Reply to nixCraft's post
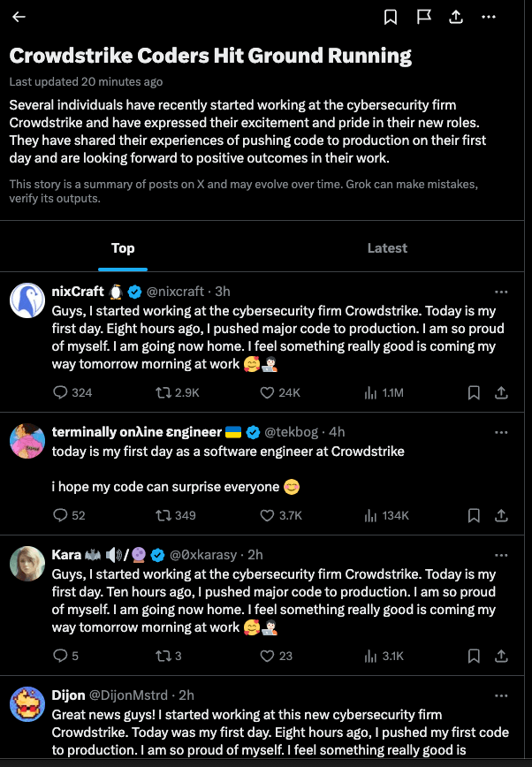 click(x=61, y=392)
